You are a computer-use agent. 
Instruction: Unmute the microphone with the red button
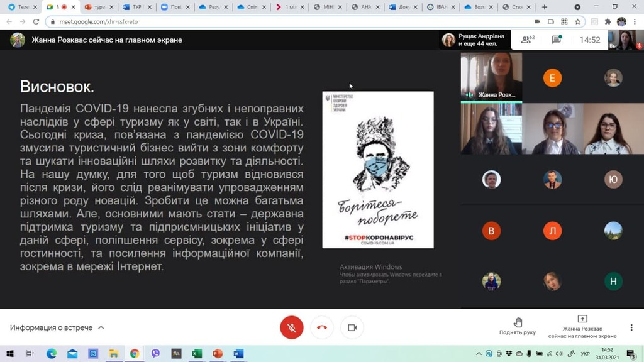tap(291, 327)
